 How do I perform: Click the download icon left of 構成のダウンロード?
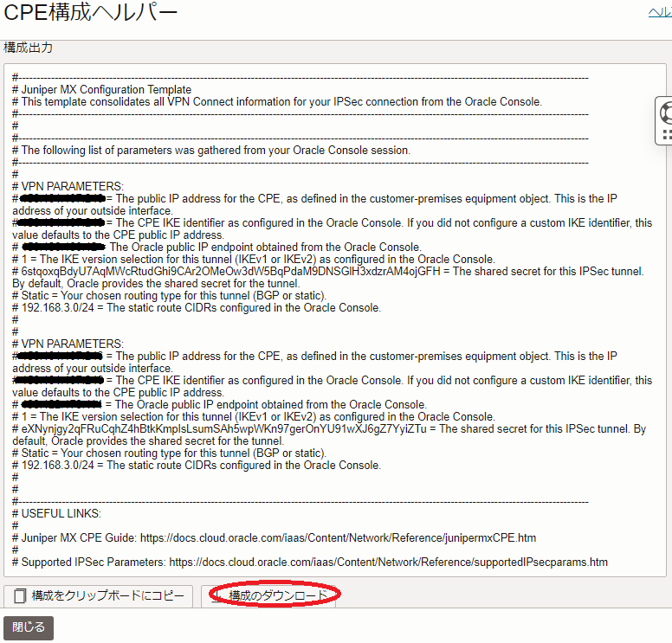[218, 596]
